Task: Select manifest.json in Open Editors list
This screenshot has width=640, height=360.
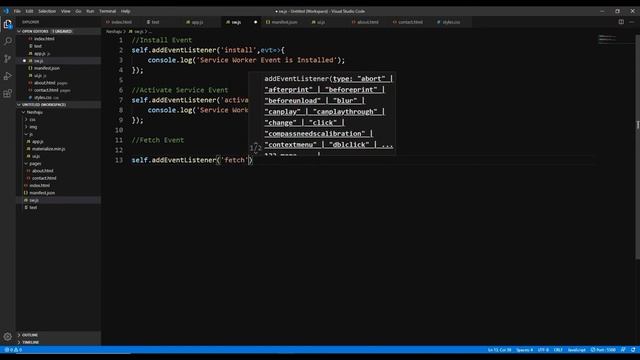Action: point(47,68)
